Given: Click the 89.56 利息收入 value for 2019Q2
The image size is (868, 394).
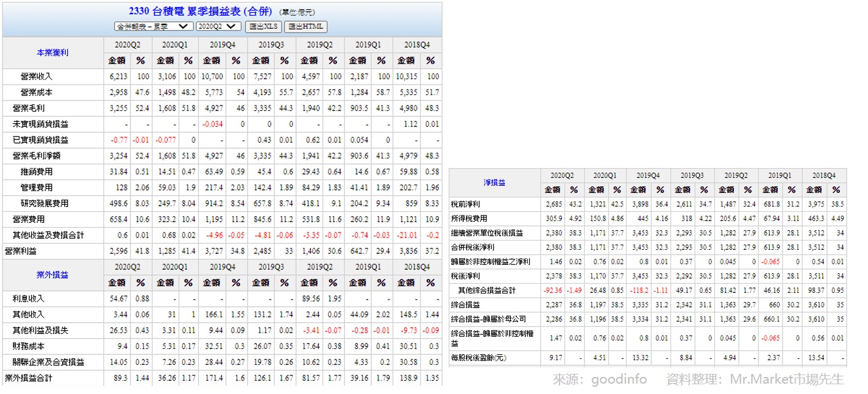Looking at the screenshot, I should (310, 299).
